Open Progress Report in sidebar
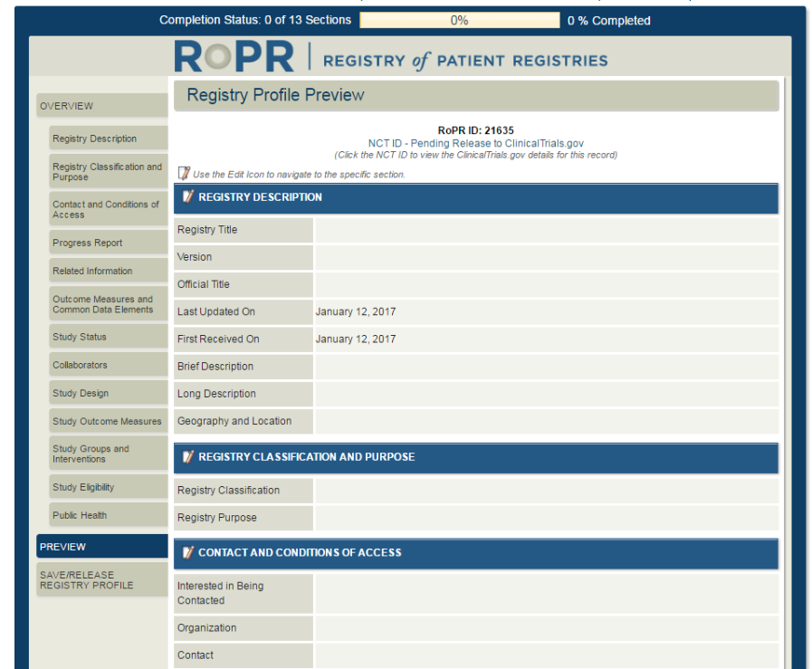812x669 pixels. [109, 243]
